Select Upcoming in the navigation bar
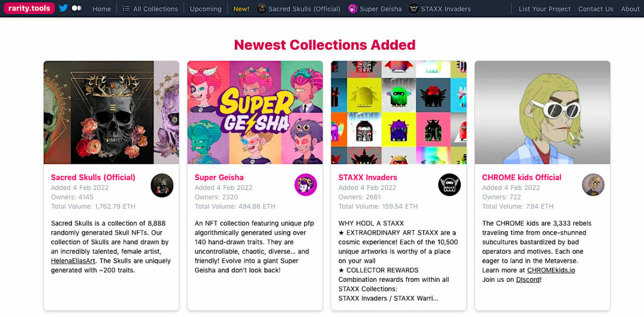This screenshot has height=317, width=644. 205,9
